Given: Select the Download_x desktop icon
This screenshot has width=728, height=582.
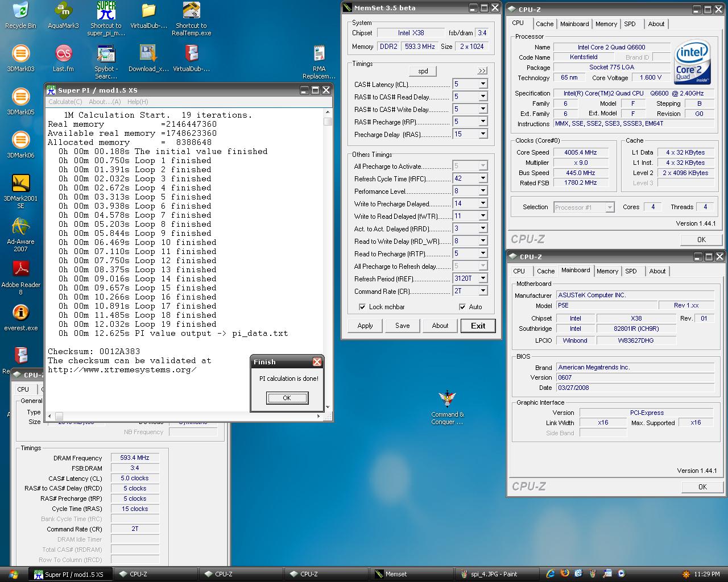Looking at the screenshot, I should [x=148, y=59].
